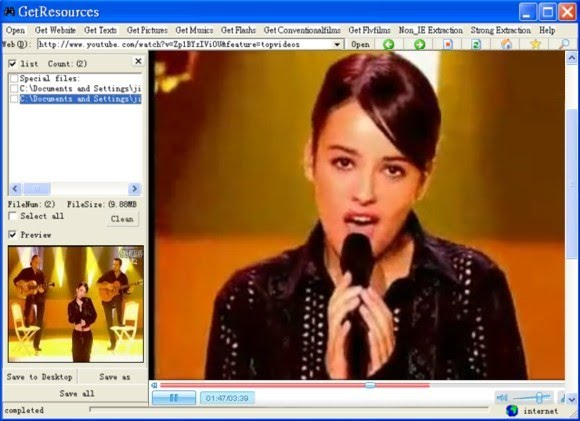Click the internet globe status icon
Image resolution: width=580 pixels, height=421 pixels.
pos(512,411)
